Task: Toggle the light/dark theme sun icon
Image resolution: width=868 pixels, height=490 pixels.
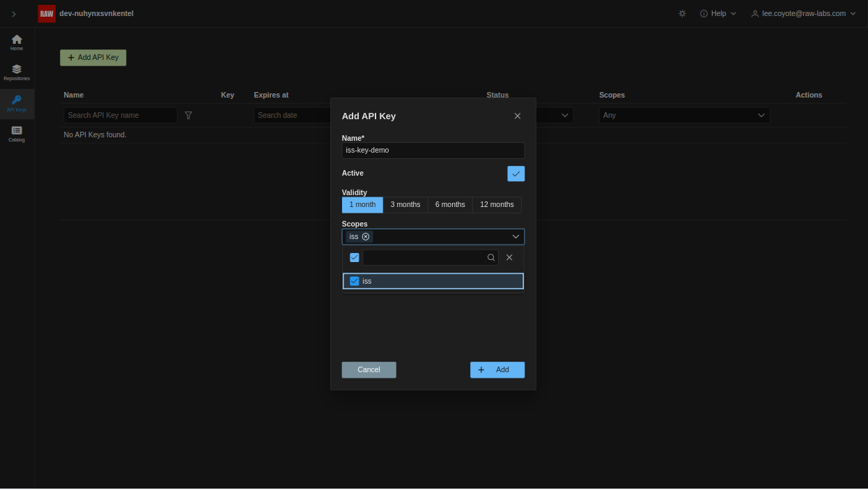Action: tap(682, 13)
